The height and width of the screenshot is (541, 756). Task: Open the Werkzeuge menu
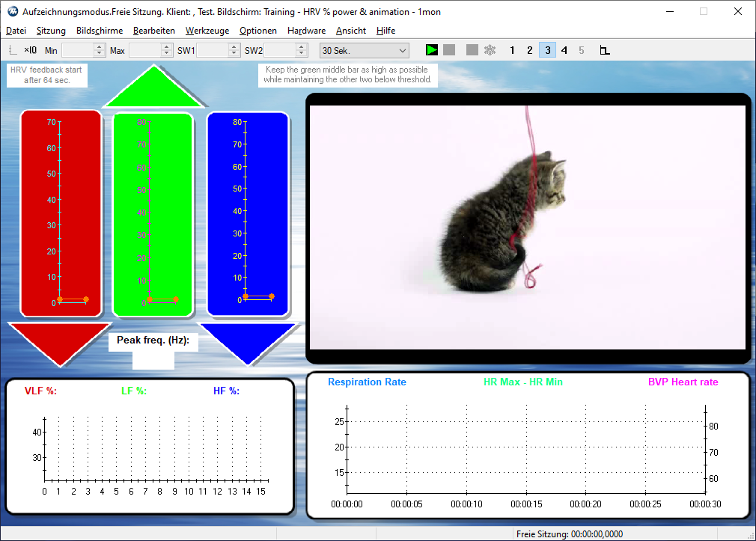pyautogui.click(x=207, y=31)
